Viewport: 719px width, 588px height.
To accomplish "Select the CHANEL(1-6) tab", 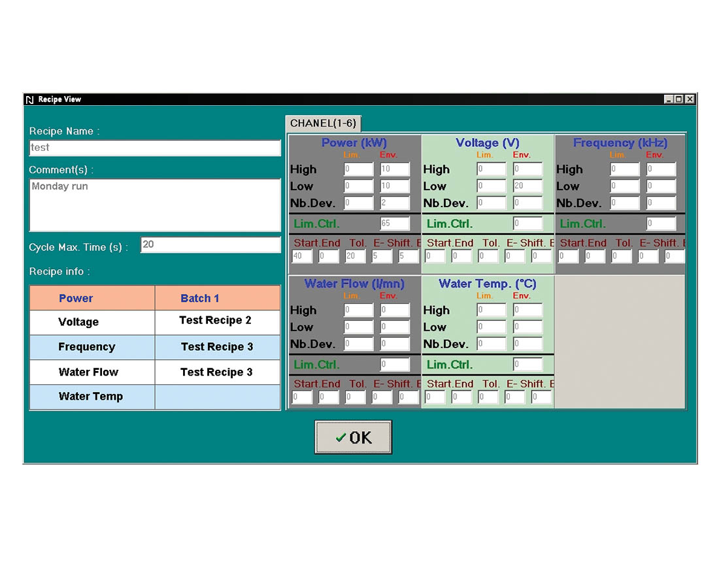I will tap(324, 123).
